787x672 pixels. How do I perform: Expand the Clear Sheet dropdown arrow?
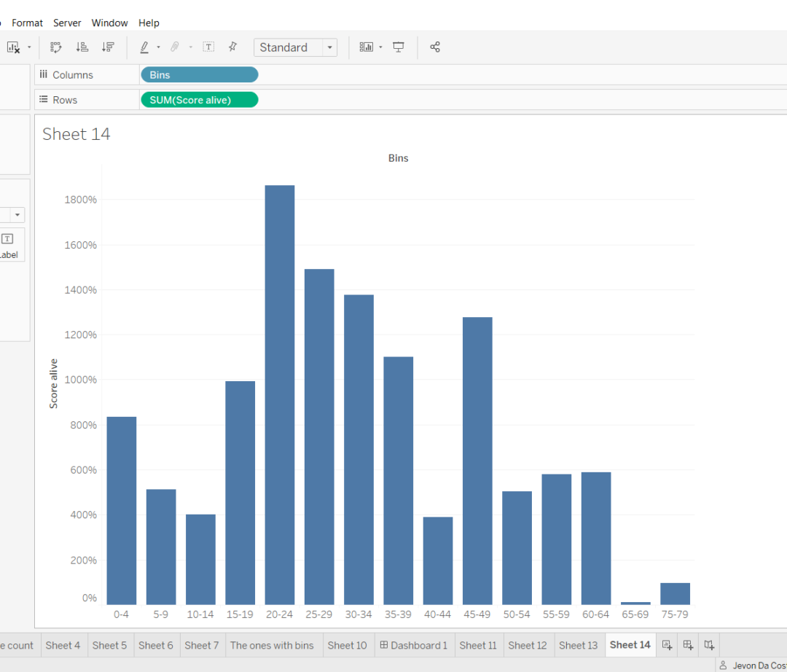point(29,47)
